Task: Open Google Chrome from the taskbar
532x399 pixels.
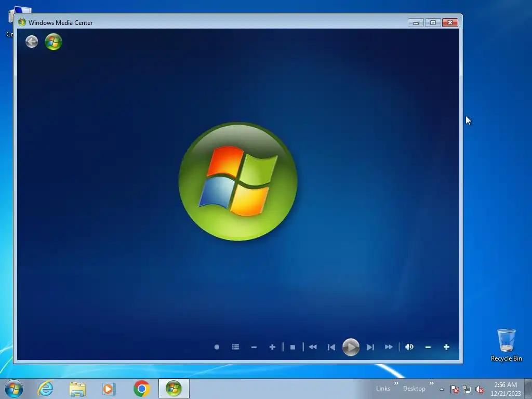Action: (141, 389)
